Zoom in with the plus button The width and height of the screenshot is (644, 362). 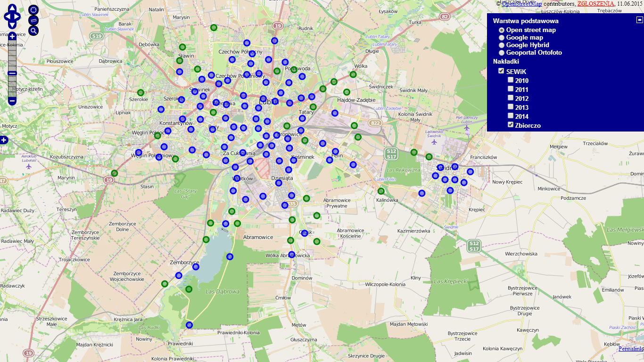tap(12, 36)
